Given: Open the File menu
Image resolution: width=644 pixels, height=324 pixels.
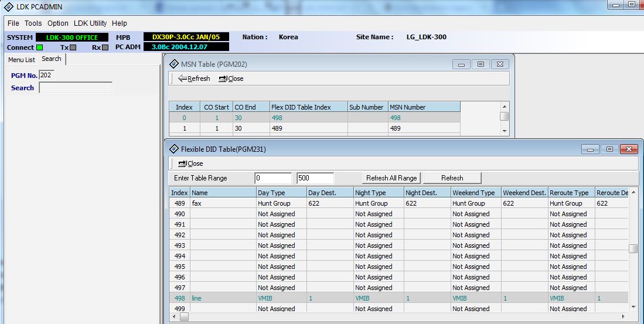Looking at the screenshot, I should (13, 23).
